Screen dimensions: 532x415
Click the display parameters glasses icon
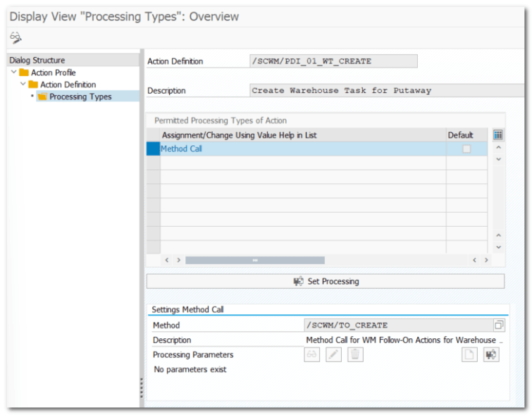tap(312, 354)
